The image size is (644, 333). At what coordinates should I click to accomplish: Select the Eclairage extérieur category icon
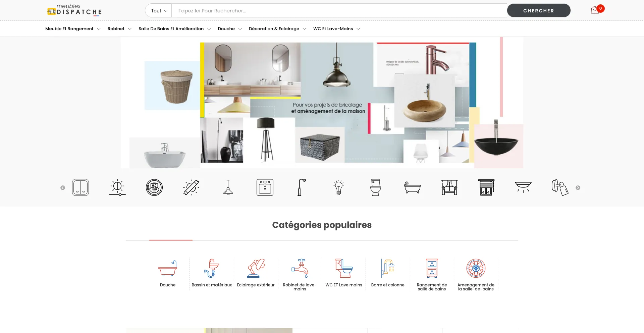click(x=256, y=268)
